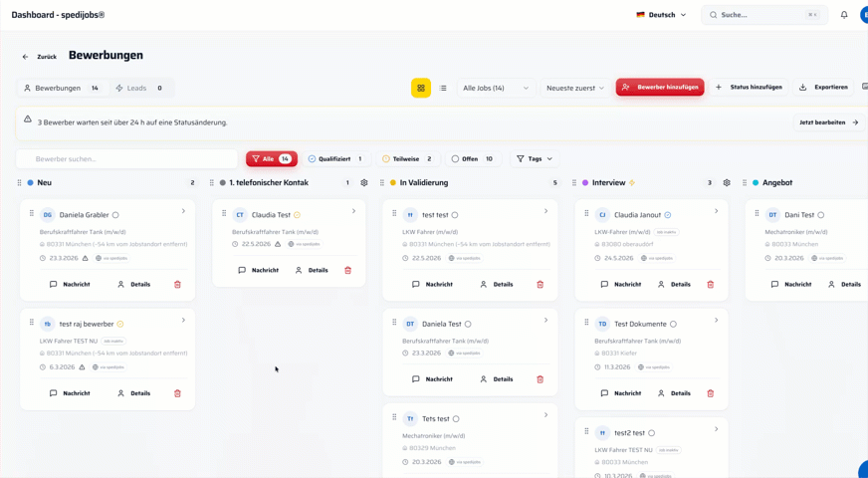This screenshot has height=478, width=868.
Task: Click trash icon on Claudia Test card
Action: tap(347, 270)
